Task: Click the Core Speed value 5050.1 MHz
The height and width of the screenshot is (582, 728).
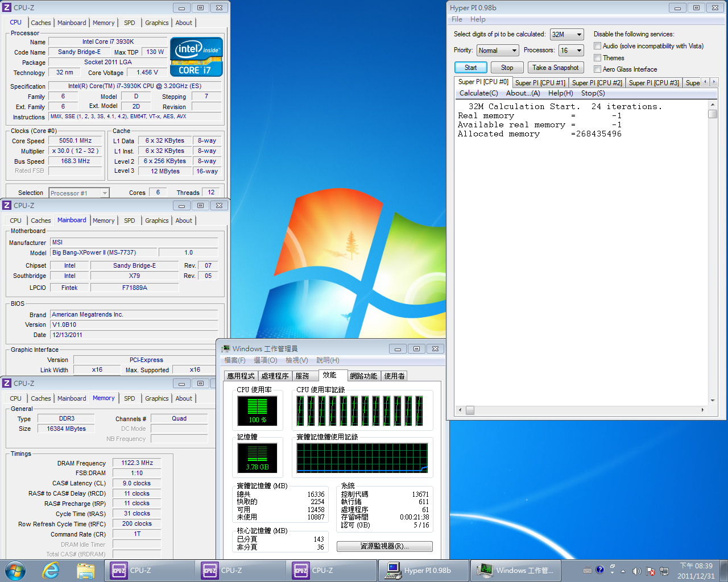Action: [76, 141]
